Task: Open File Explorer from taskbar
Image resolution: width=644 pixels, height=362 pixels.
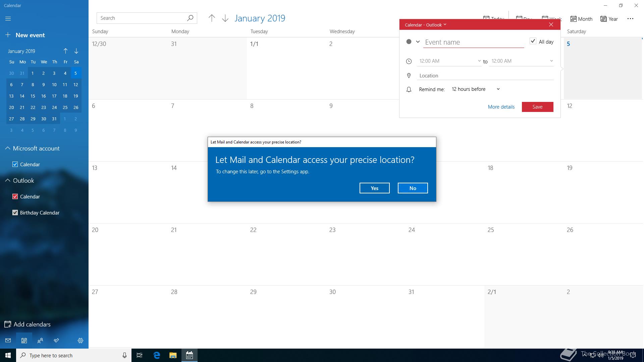Action: point(173,355)
